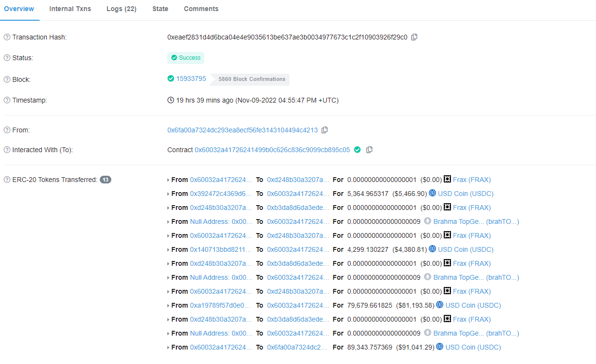The image size is (596, 364).
Task: Copy the From address using copy icon
Action: point(324,130)
